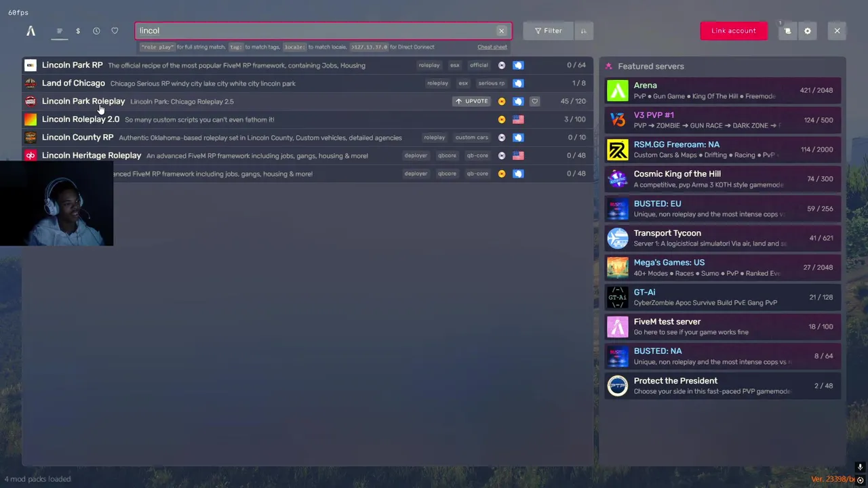
Task: Open the Filter dropdown
Action: coord(548,30)
